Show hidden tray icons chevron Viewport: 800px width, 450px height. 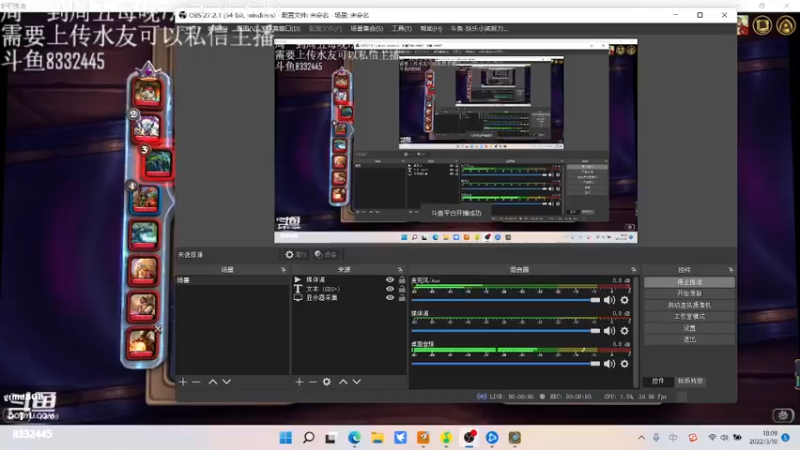coord(641,438)
